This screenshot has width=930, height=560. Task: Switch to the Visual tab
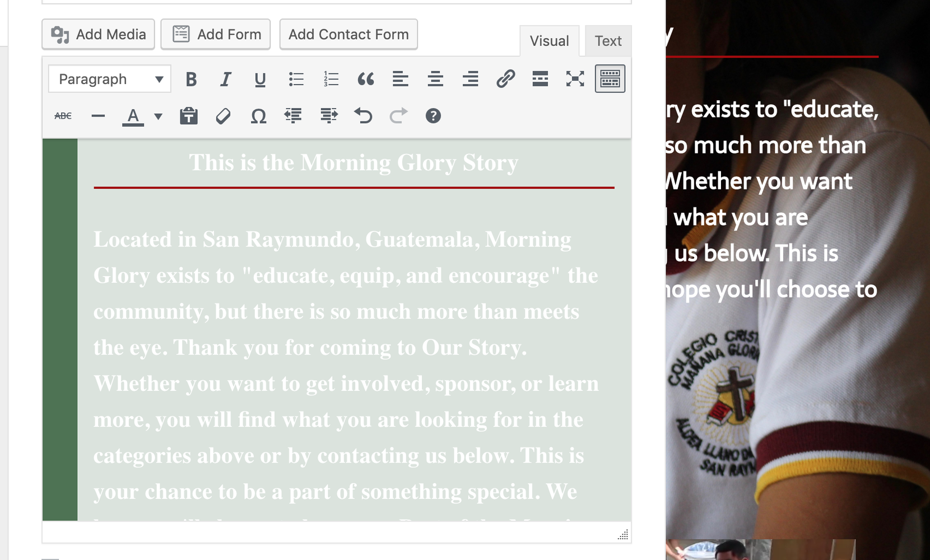point(549,40)
